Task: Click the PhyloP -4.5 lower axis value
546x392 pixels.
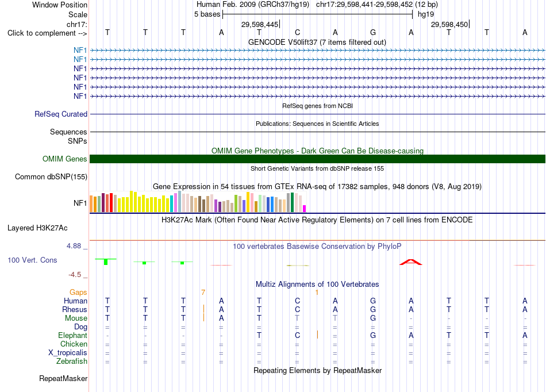Action: point(75,275)
